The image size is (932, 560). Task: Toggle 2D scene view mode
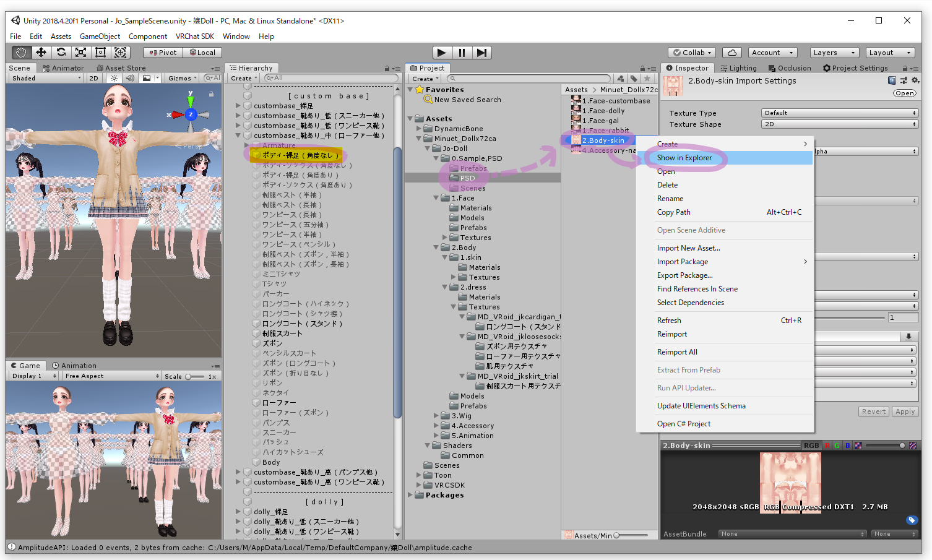coord(94,78)
